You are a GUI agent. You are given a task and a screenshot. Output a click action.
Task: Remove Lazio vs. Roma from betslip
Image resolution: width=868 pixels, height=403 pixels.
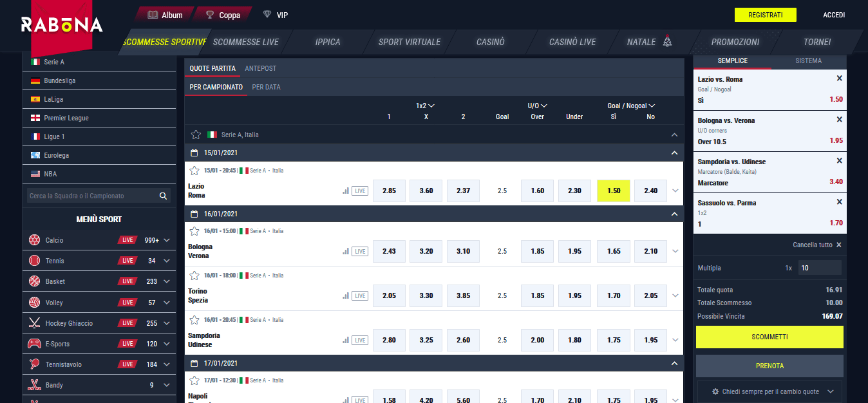coord(839,79)
